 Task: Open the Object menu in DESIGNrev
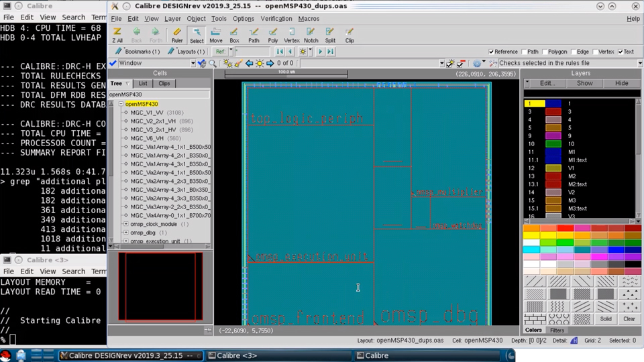coord(196,19)
